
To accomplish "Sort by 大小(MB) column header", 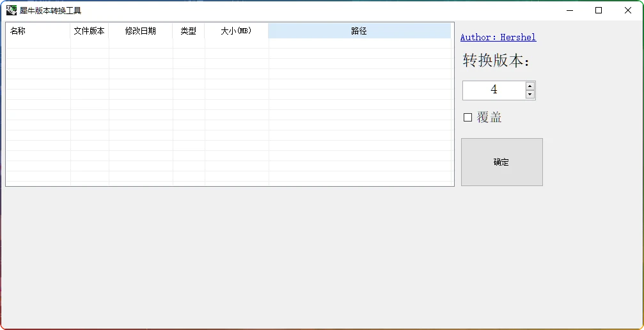I will [x=237, y=31].
